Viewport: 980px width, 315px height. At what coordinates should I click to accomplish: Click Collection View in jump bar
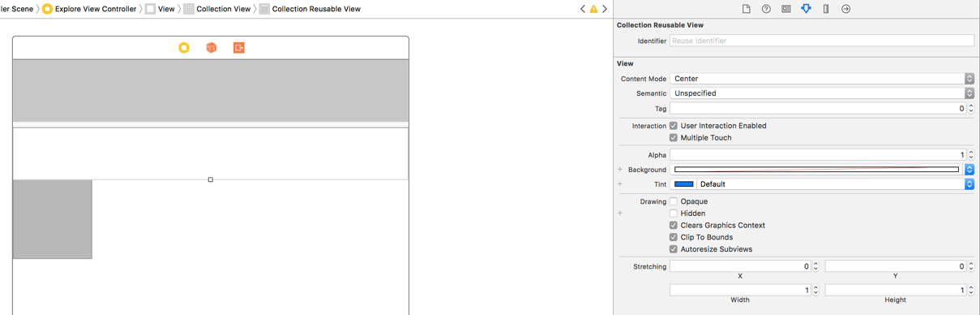tap(216, 9)
